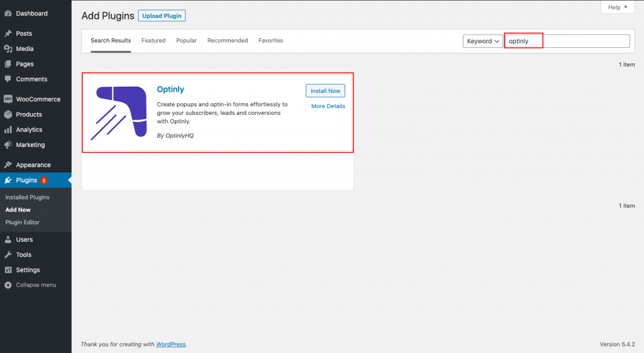
Task: Open the Posts menu label
Action: [x=24, y=34]
